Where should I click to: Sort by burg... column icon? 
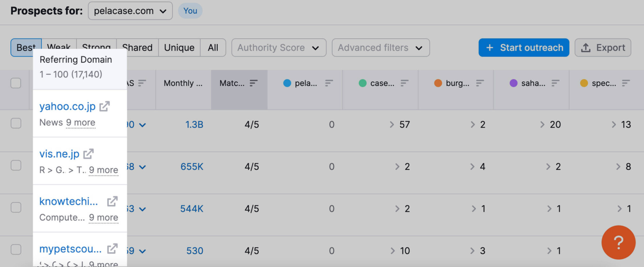click(480, 83)
